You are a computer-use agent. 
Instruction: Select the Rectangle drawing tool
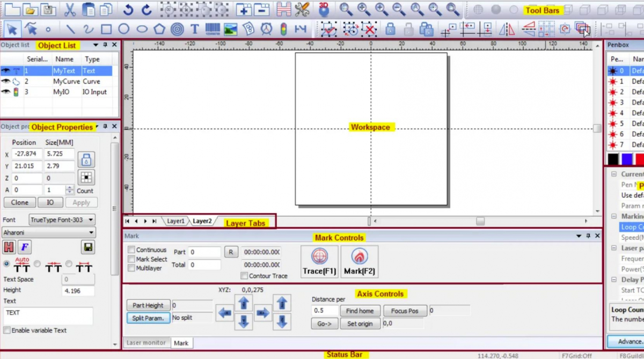(x=106, y=29)
